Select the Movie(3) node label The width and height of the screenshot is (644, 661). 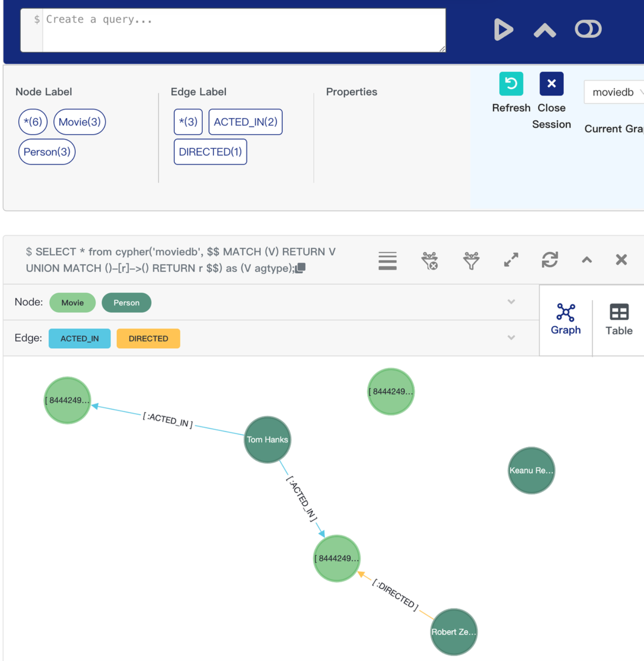coord(80,122)
